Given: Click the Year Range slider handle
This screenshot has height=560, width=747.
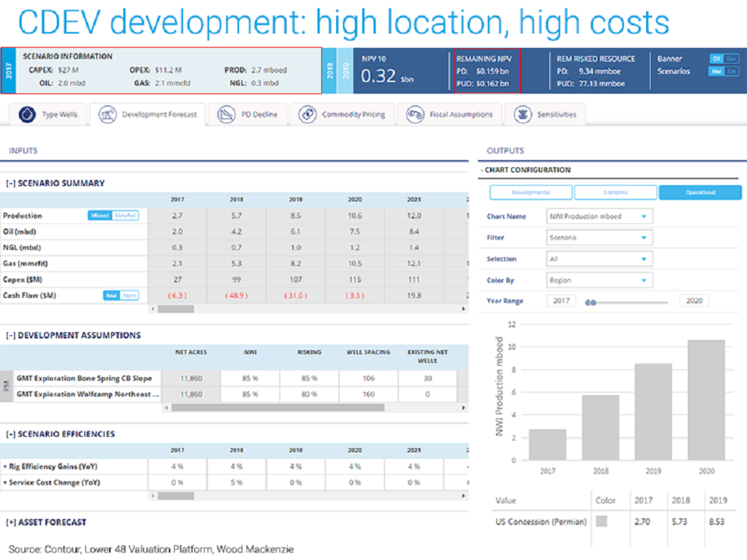Looking at the screenshot, I should pyautogui.click(x=590, y=302).
